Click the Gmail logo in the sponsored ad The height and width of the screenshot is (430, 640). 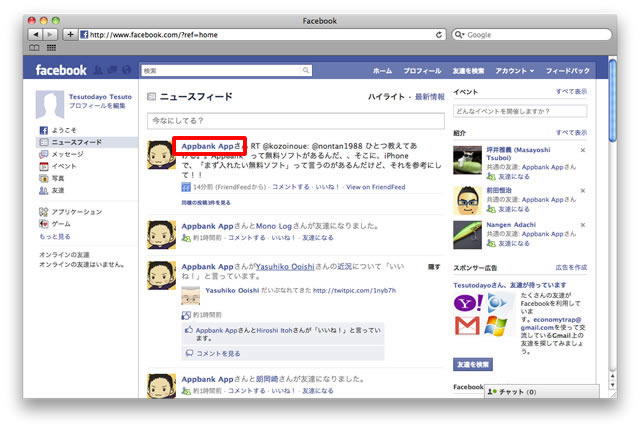467,326
